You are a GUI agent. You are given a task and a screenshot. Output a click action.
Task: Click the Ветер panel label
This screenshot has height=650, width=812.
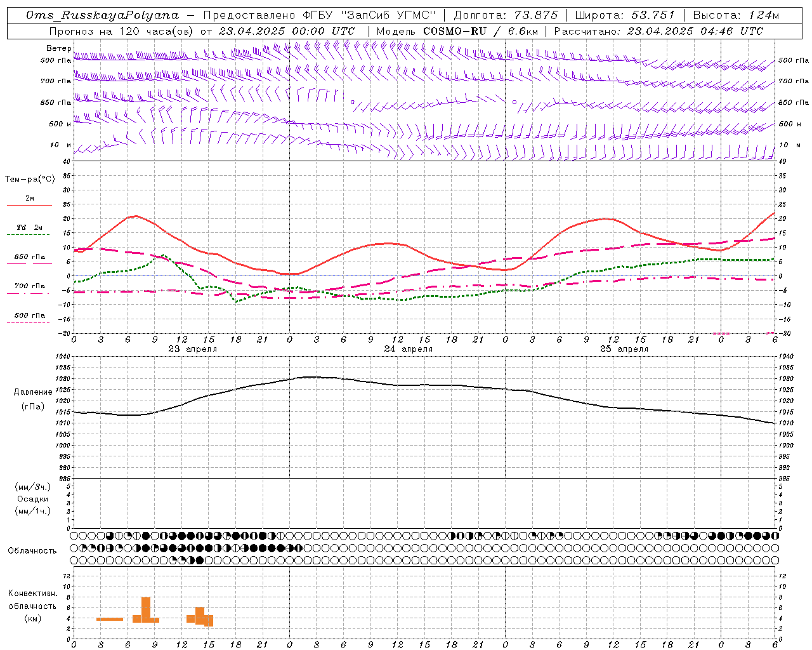pyautogui.click(x=58, y=48)
